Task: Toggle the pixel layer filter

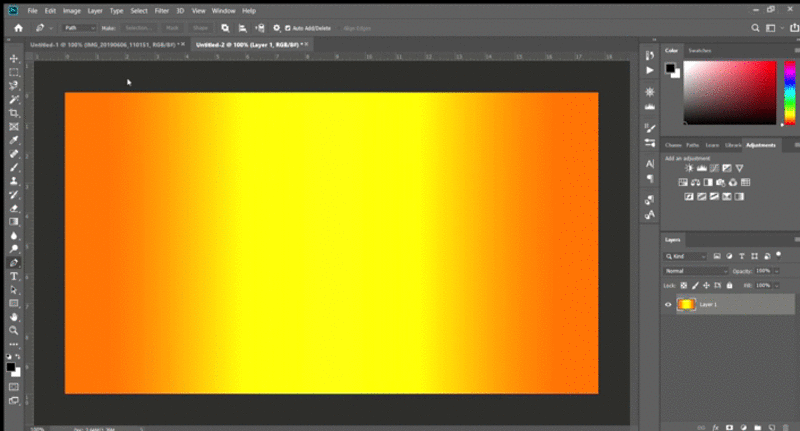Action: tap(717, 256)
